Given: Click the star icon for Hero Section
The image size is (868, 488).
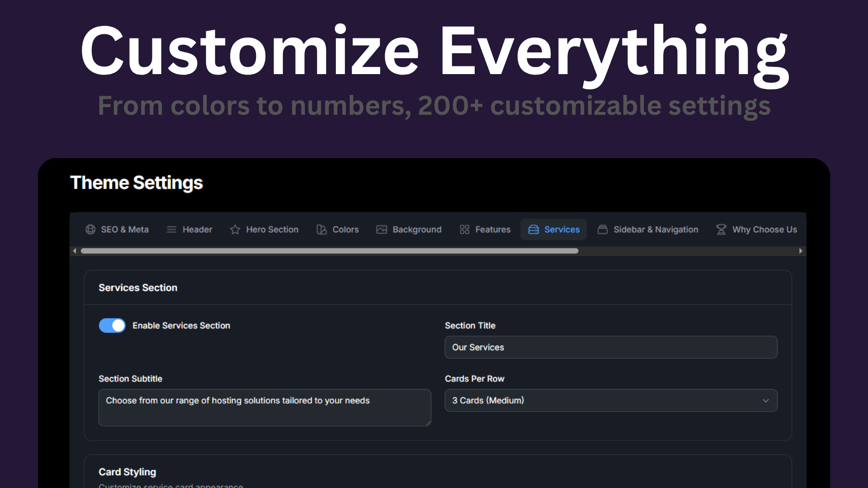Looking at the screenshot, I should click(235, 230).
